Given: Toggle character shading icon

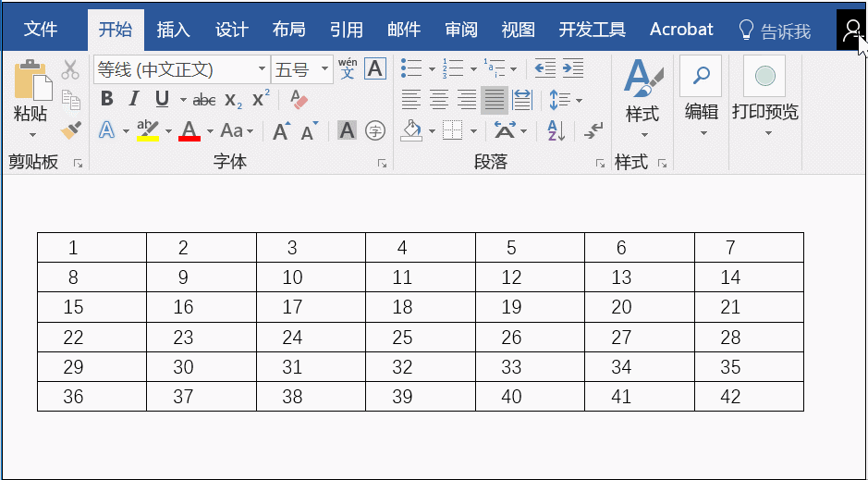Looking at the screenshot, I should (347, 131).
